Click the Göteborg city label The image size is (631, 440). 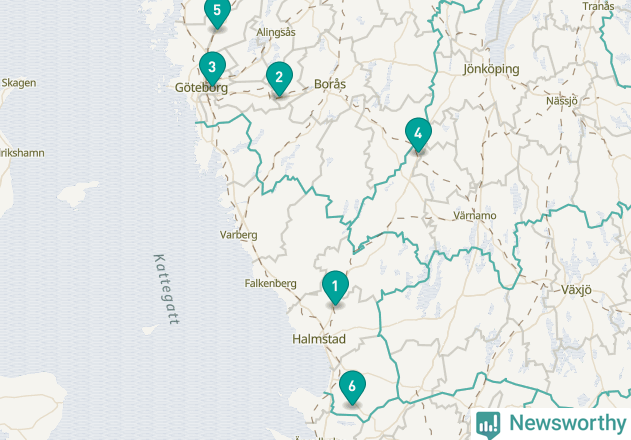pos(201,87)
